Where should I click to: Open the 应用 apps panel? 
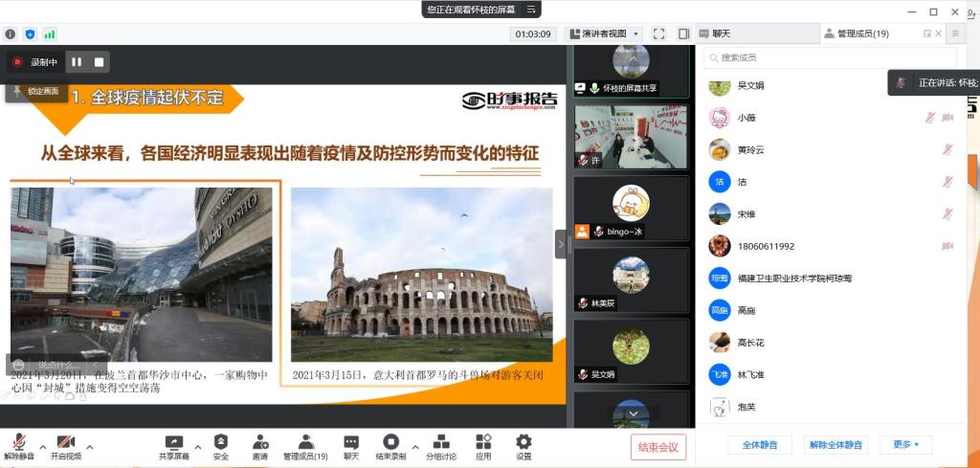pos(483,443)
